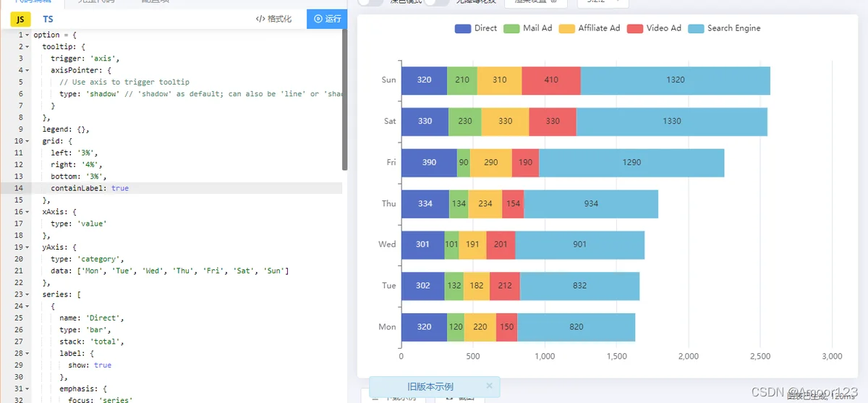
Task: Hide the Video Ad series via legend
Action: 654,28
